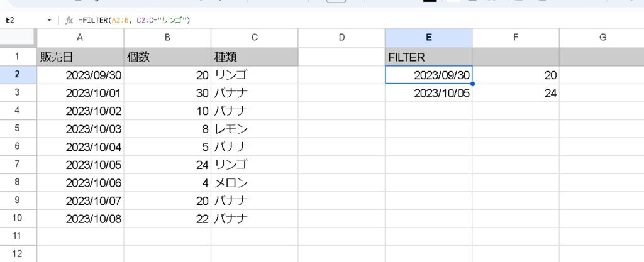
Task: Click the formula bar FILTER formula text
Action: point(135,21)
